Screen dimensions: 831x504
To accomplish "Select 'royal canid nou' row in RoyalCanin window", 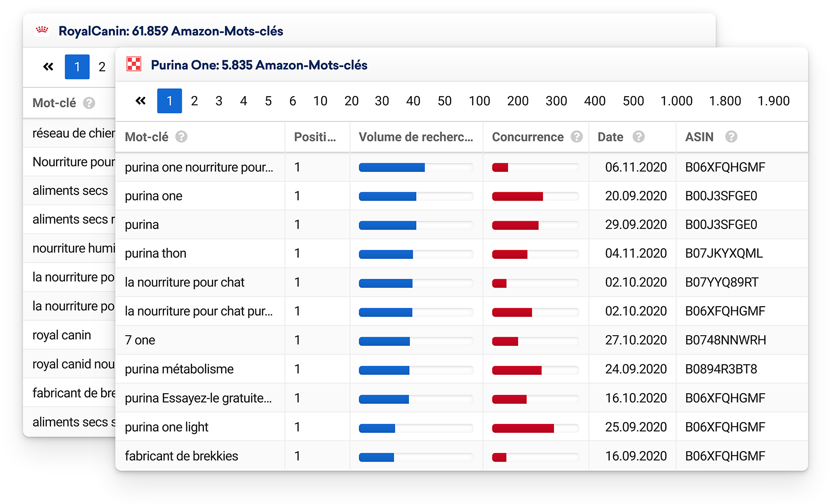I will (69, 364).
